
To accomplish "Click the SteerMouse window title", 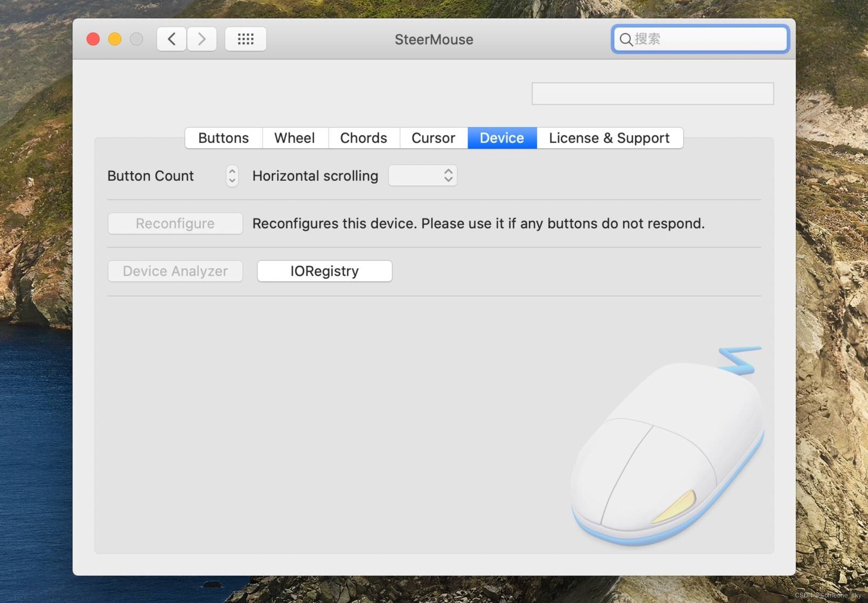I will [434, 40].
